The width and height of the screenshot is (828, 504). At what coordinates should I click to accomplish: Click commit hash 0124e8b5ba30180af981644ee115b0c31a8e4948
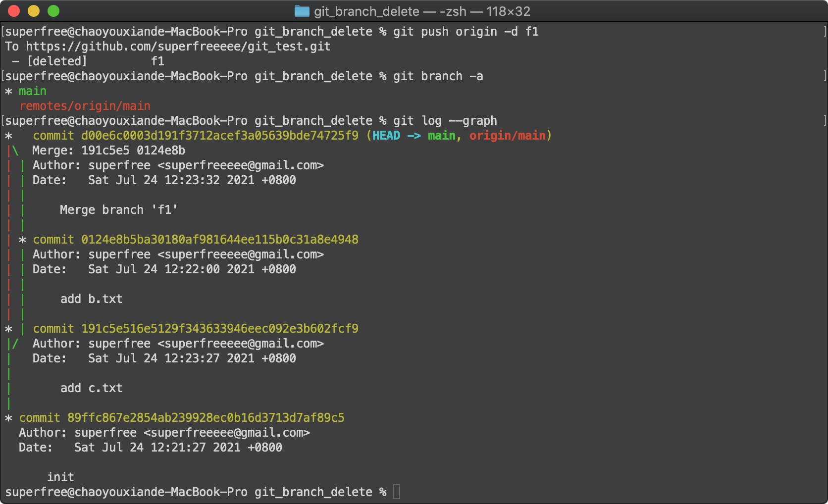220,240
